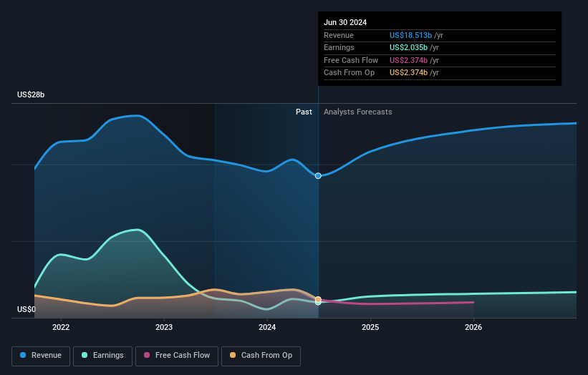The width and height of the screenshot is (588, 375).
Task: Select the 2022 axis label
Action: 61,328
